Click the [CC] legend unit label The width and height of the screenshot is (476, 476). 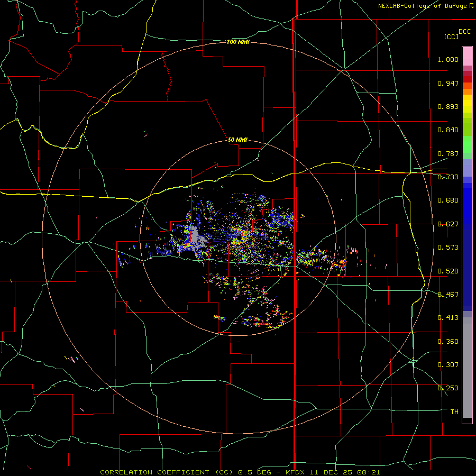[x=452, y=36]
